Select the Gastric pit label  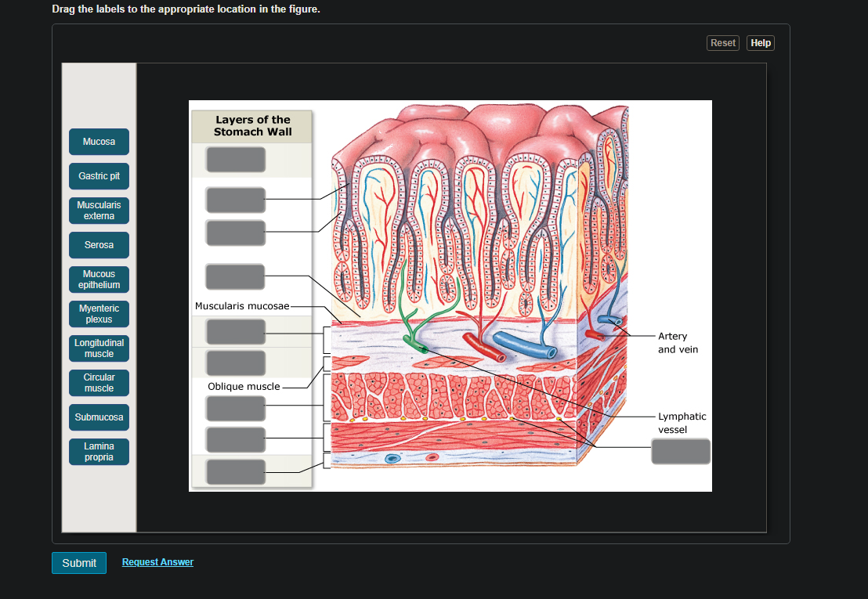tap(99, 176)
